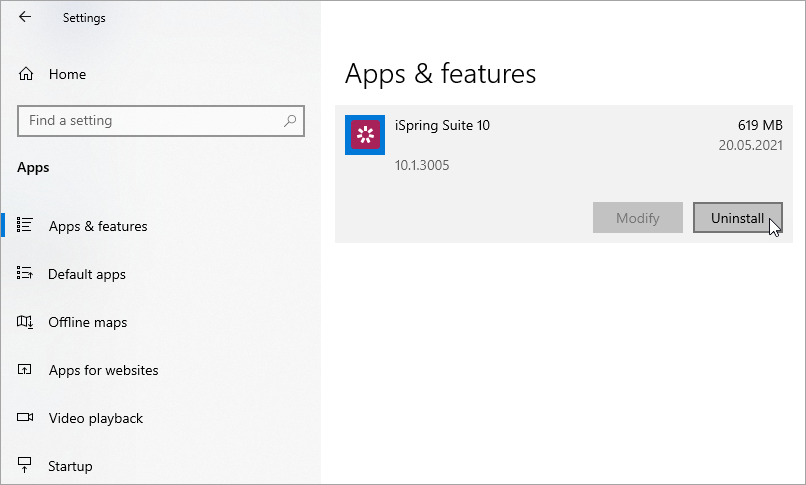Focus the Find a setting search box
The height and width of the screenshot is (485, 806).
[x=150, y=121]
